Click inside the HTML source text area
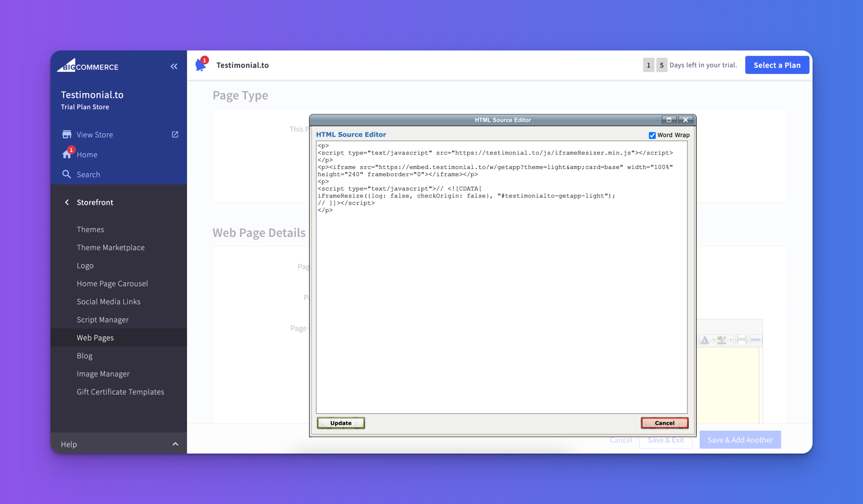Image resolution: width=863 pixels, height=504 pixels. [501, 308]
